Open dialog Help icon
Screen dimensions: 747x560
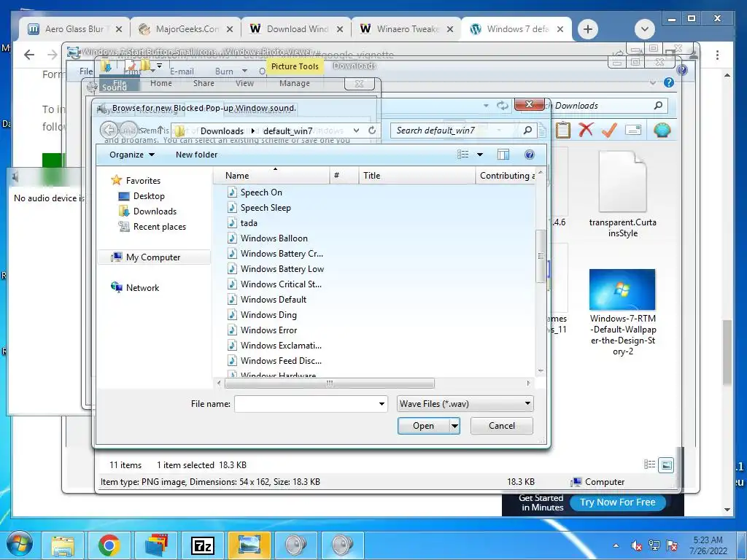[x=530, y=155]
